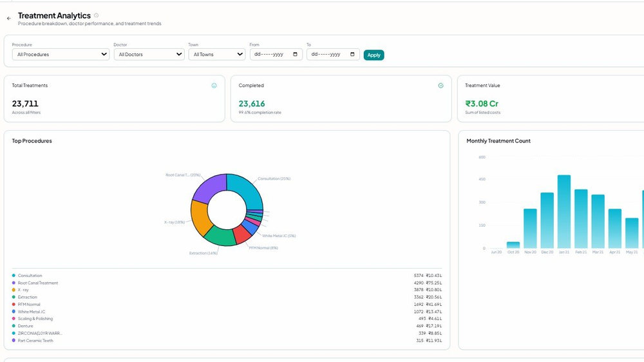Click the PFM Normal (8%) chart label

click(263, 248)
